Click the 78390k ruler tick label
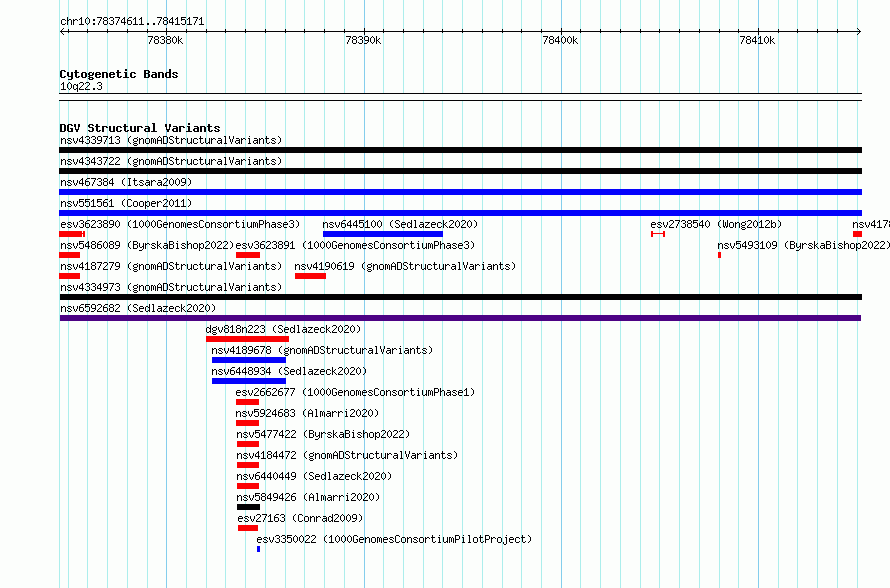This screenshot has width=890, height=588. tap(363, 40)
